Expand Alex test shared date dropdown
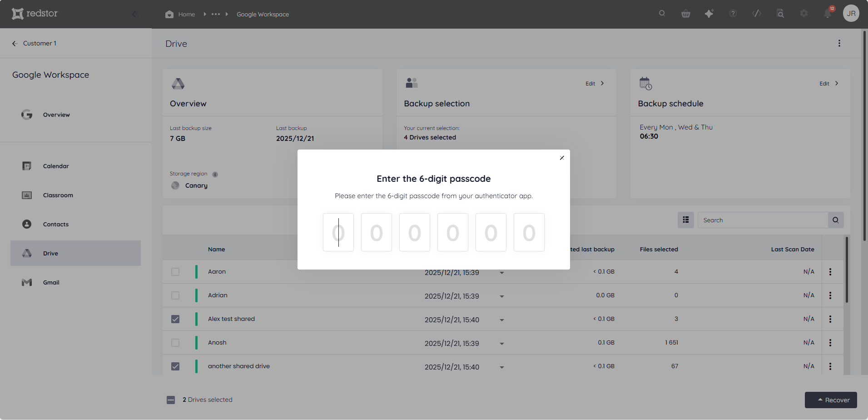868x420 pixels. [502, 320]
